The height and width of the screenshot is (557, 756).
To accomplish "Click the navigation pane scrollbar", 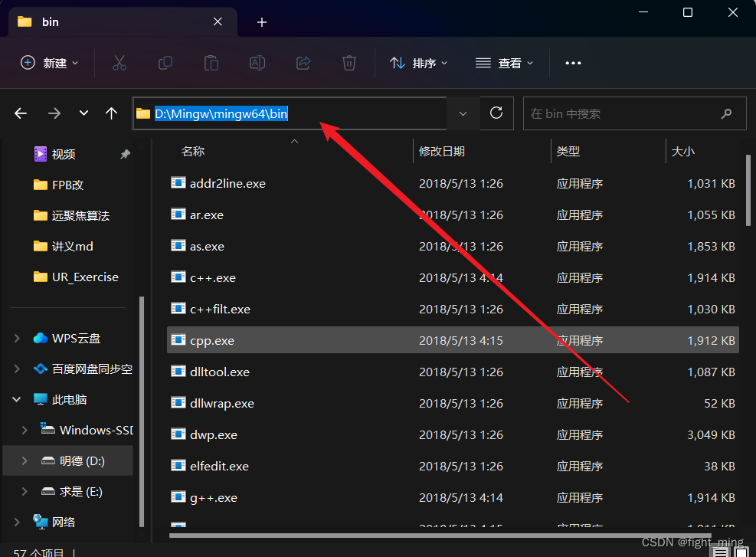I will [142, 411].
